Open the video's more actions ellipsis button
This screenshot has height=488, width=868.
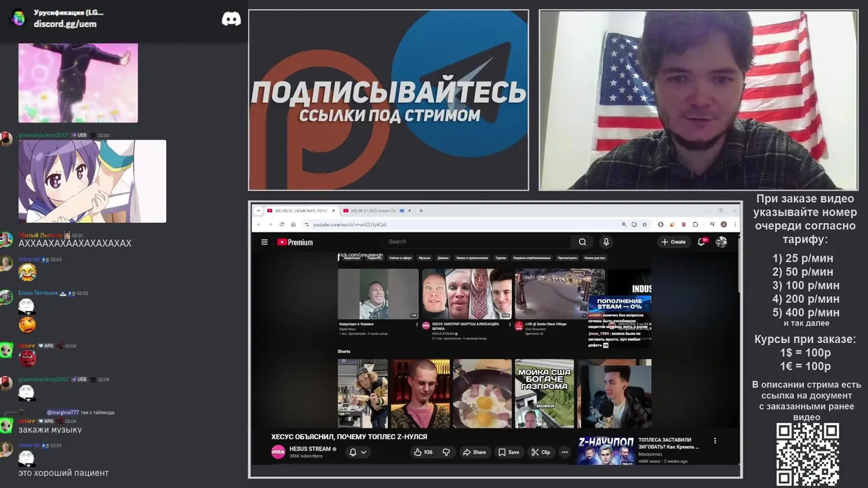click(564, 452)
